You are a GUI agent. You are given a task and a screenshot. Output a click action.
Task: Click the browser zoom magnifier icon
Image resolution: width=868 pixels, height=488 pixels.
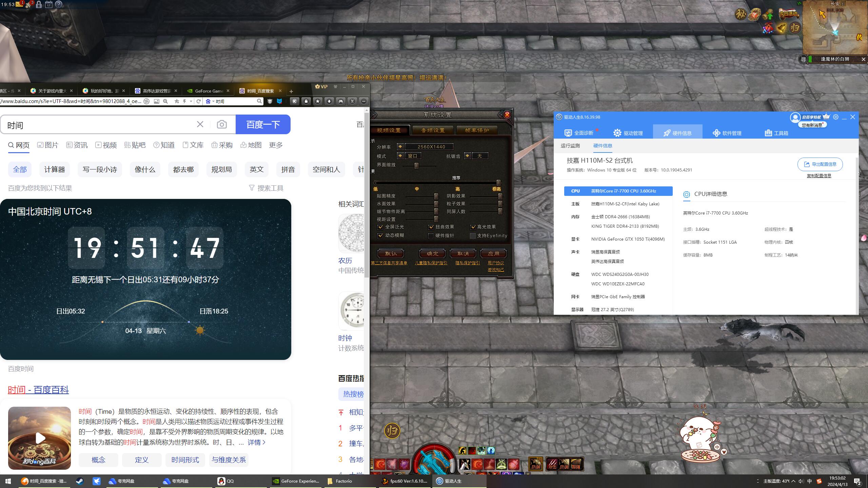(165, 101)
